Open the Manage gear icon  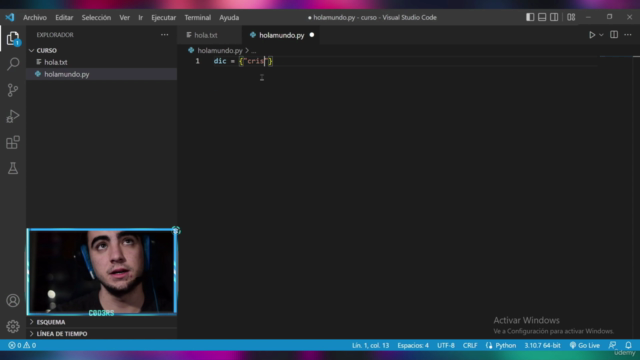click(13, 326)
